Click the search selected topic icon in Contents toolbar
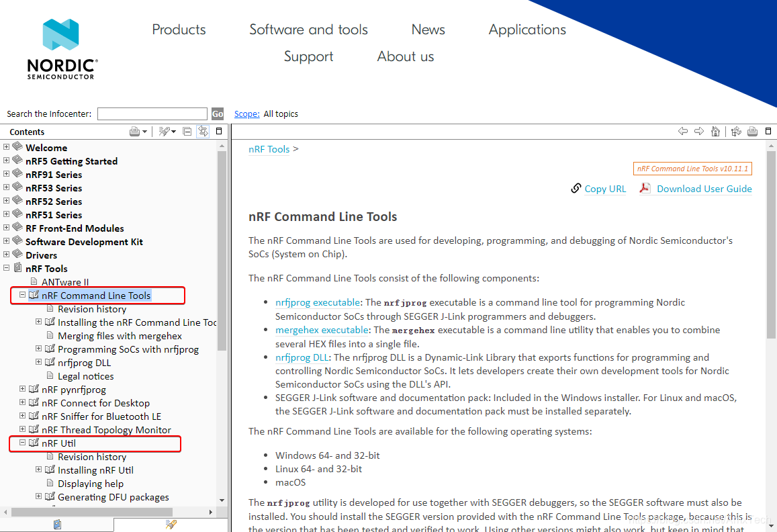Image resolution: width=777 pixels, height=532 pixels. coord(164,132)
